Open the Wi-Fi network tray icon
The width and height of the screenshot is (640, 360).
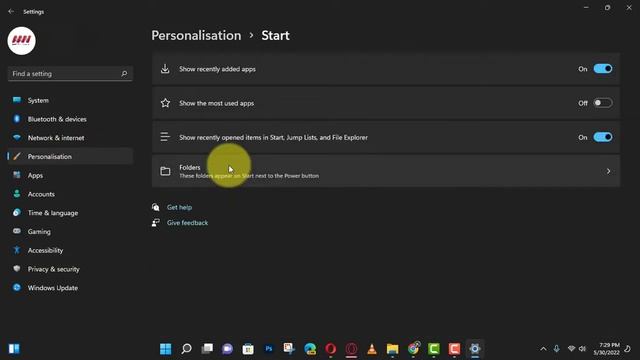tap(571, 349)
